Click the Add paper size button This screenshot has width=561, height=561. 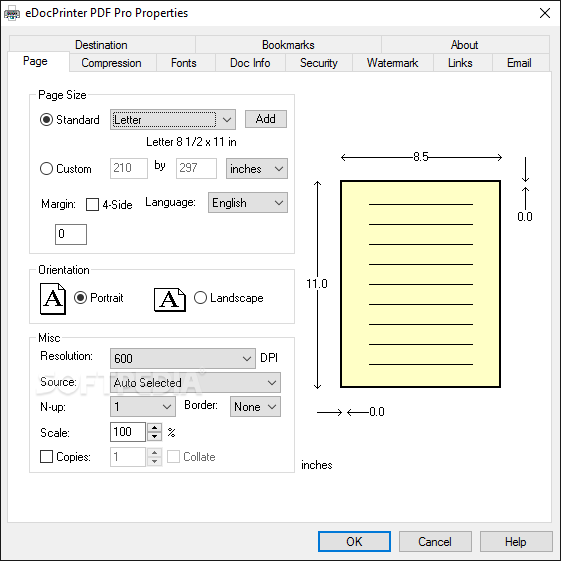pos(266,119)
